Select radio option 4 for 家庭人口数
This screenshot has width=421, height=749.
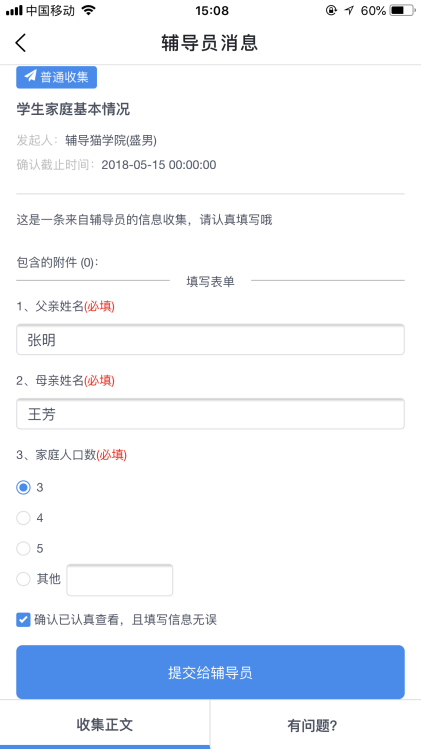(x=23, y=518)
